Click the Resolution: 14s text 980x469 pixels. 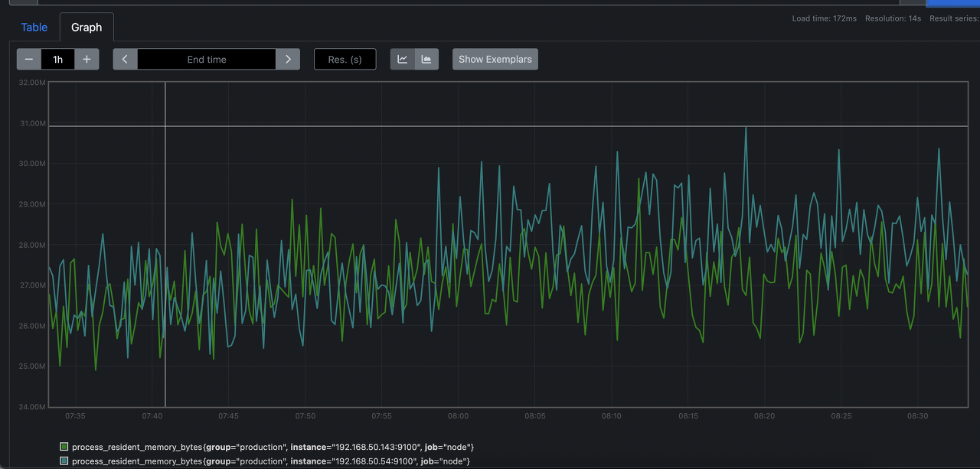click(x=893, y=18)
